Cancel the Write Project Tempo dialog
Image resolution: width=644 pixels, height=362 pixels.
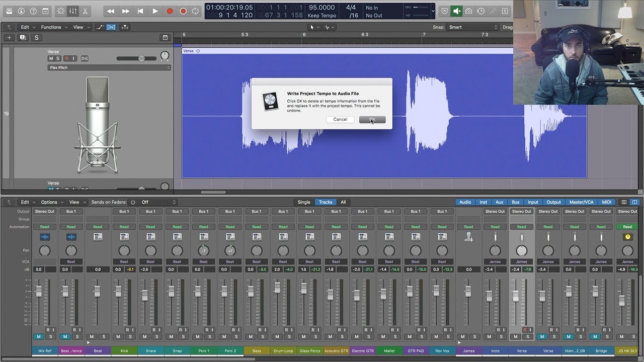(340, 119)
